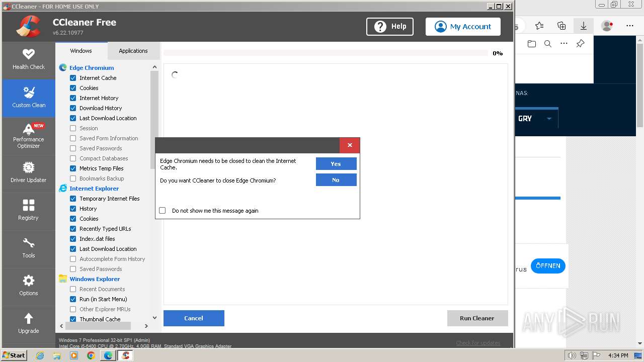Image resolution: width=644 pixels, height=362 pixels.
Task: Open Edge settings and more menu
Action: point(630,26)
